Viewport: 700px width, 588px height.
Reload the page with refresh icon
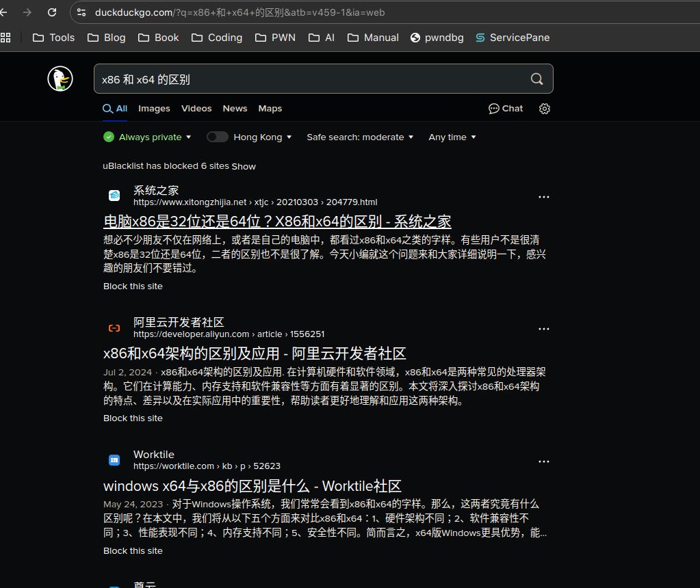[52, 12]
